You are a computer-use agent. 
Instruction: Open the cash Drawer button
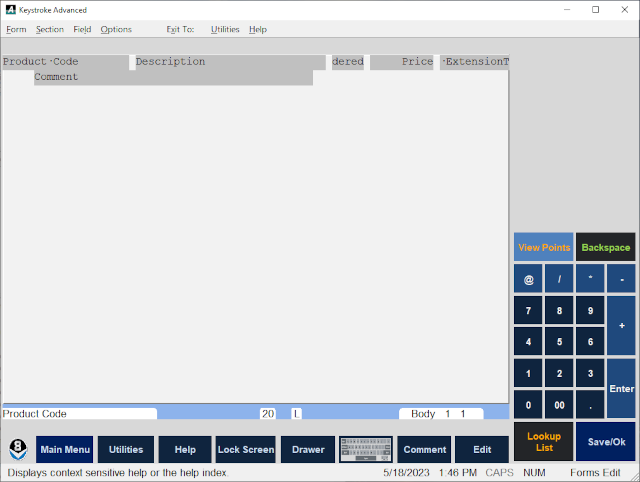(308, 449)
